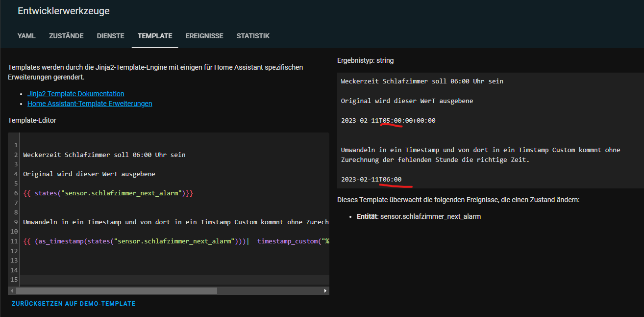
Task: Click the result output 2023-02-11T06:00
Action: click(x=371, y=179)
